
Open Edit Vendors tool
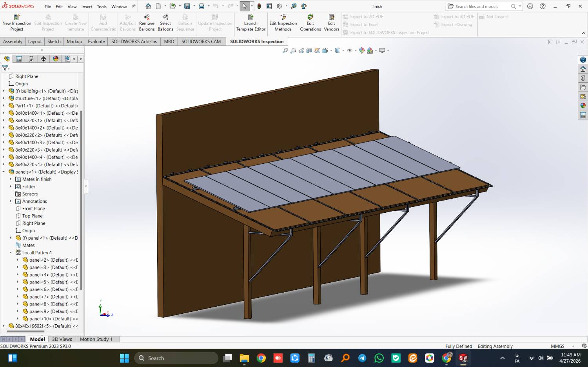pyautogui.click(x=331, y=23)
